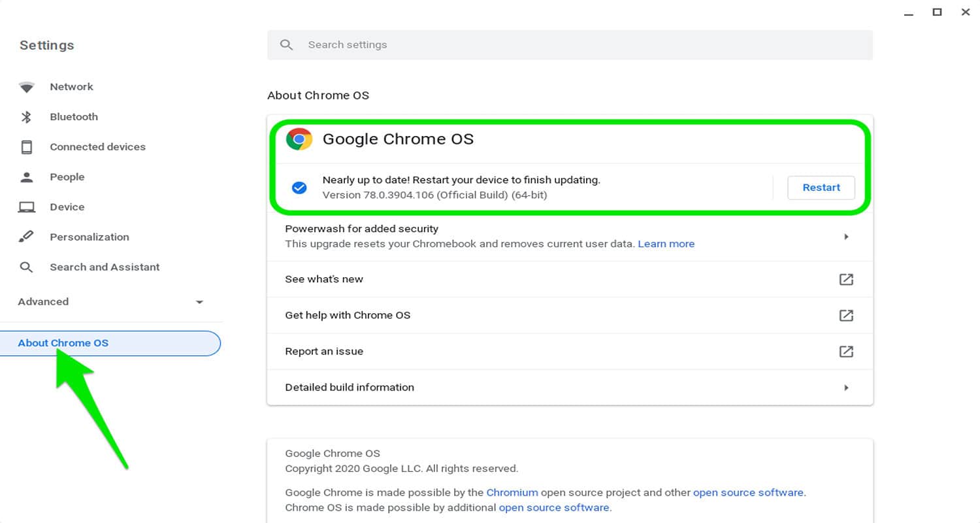Maximize the Settings window
980x523 pixels.
click(x=937, y=12)
